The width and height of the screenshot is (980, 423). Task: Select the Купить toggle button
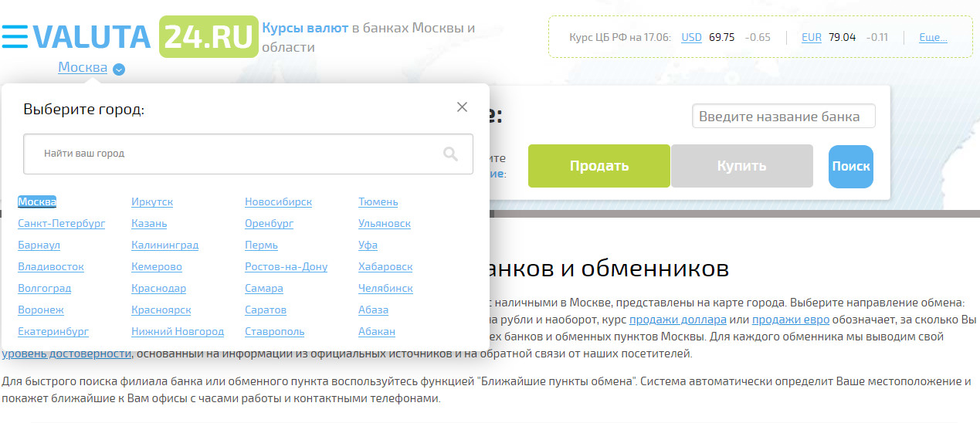coord(741,166)
